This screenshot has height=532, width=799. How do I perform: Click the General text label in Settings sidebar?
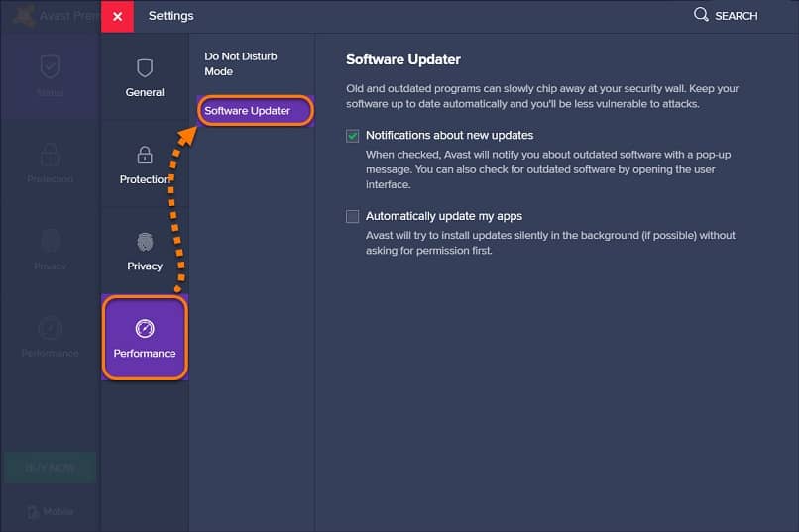tap(145, 93)
